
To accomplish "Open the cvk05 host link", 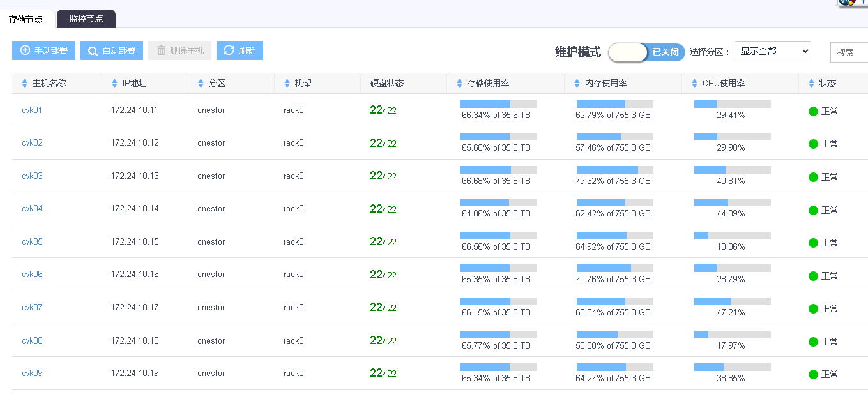I will click(x=32, y=242).
